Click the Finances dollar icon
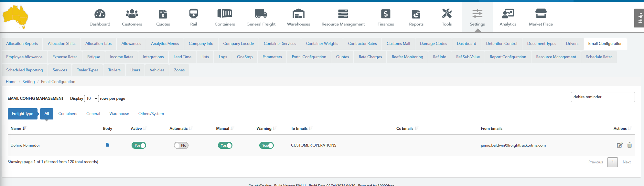The image size is (644, 186). (x=385, y=14)
